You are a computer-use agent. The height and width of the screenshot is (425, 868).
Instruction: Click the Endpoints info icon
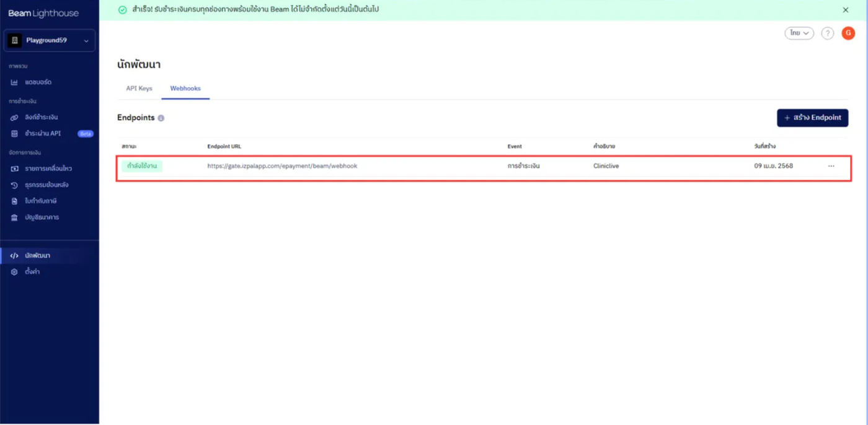point(161,118)
